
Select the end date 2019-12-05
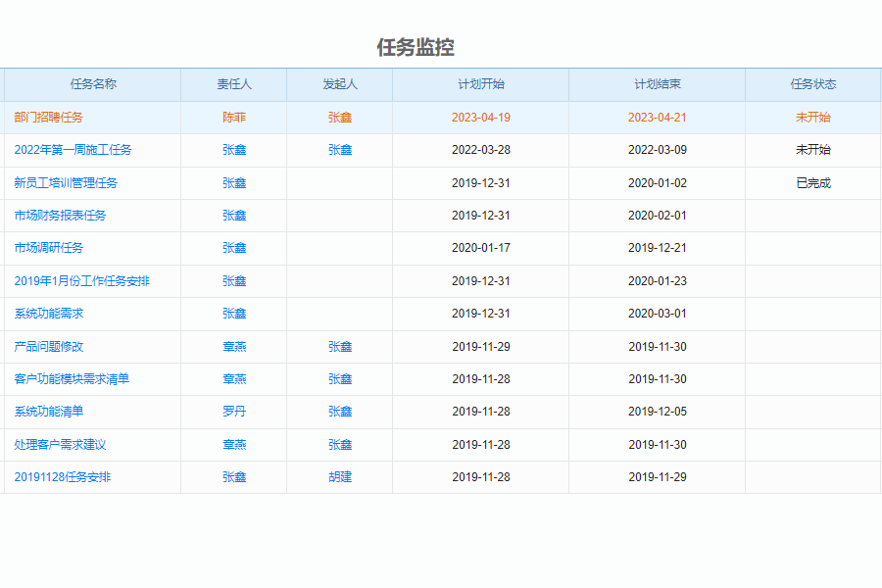click(x=658, y=412)
